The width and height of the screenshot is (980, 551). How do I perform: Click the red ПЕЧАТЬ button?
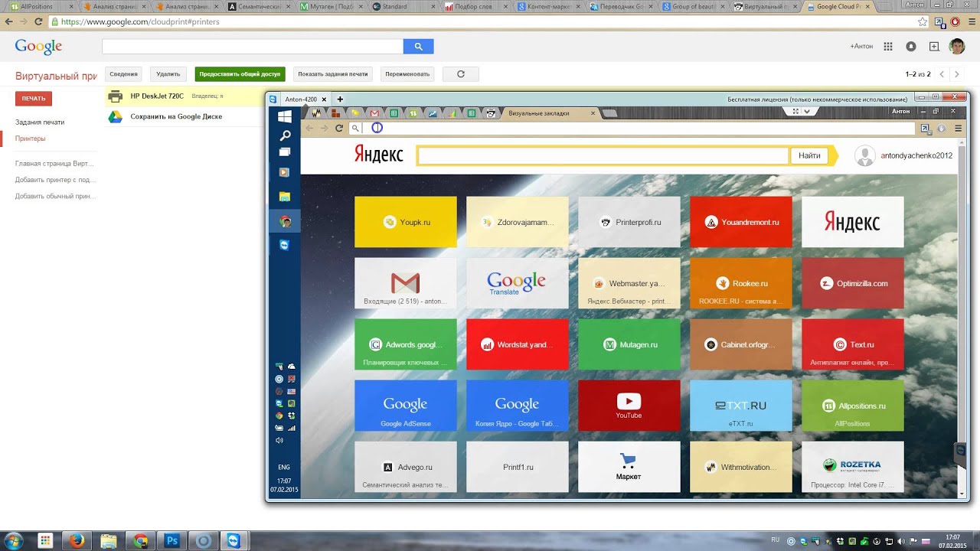[x=34, y=99]
